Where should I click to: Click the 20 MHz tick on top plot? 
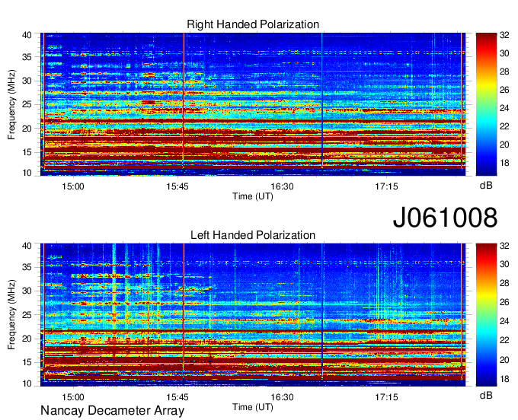[x=27, y=129]
